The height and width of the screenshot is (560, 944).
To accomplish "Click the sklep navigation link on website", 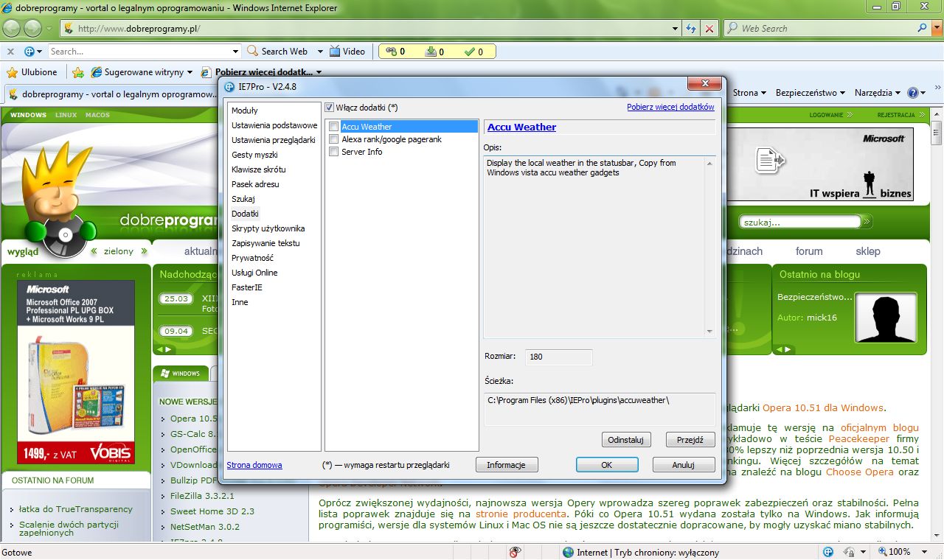I will 868,251.
